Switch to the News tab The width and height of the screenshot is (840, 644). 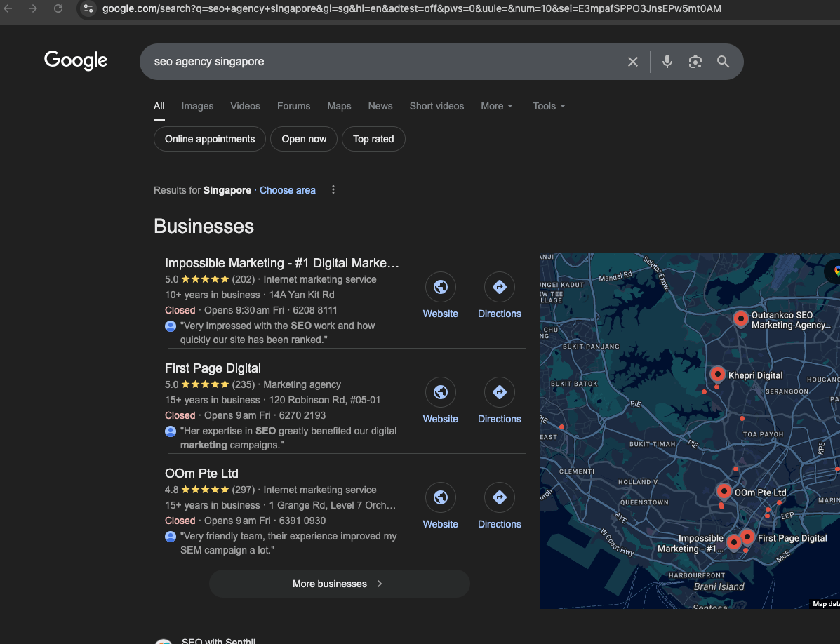[380, 106]
